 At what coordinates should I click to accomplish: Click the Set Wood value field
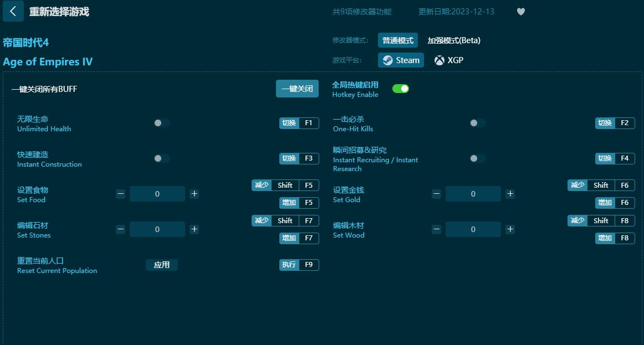tap(473, 229)
